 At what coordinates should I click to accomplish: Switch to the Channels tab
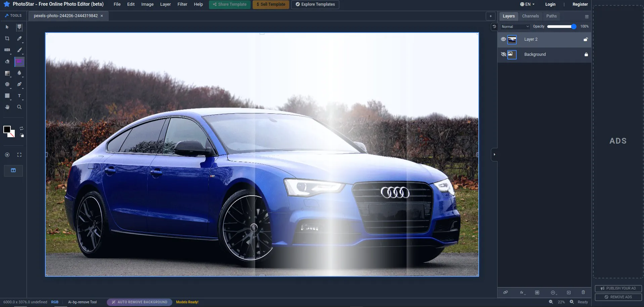530,16
